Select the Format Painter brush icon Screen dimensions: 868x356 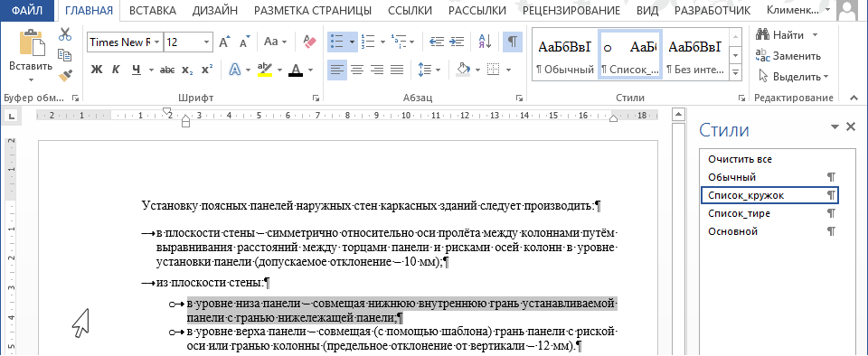point(65,75)
